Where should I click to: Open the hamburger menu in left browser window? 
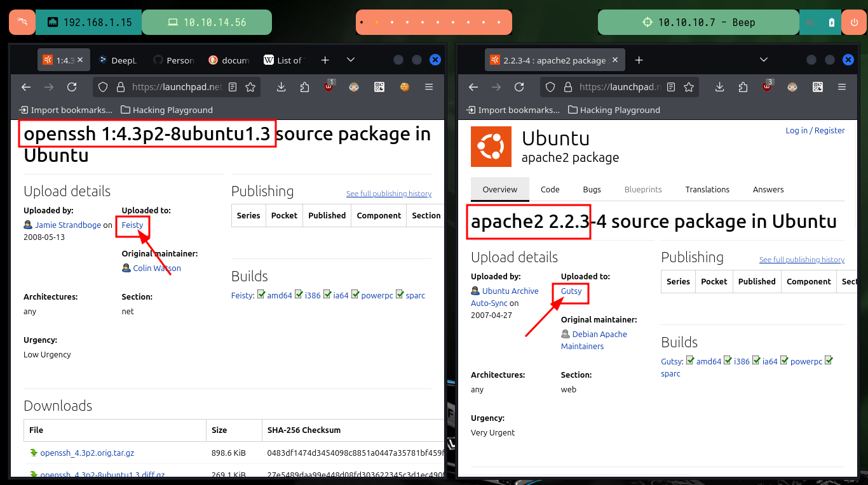429,87
